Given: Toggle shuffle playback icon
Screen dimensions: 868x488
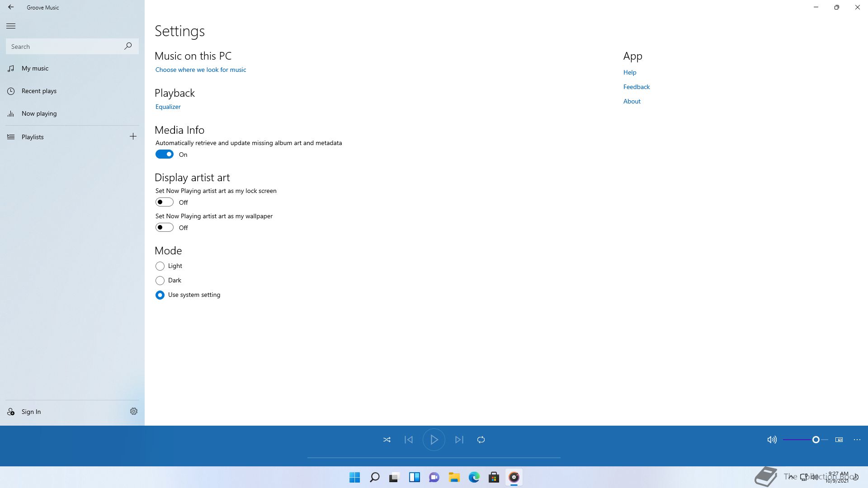Looking at the screenshot, I should tap(387, 440).
